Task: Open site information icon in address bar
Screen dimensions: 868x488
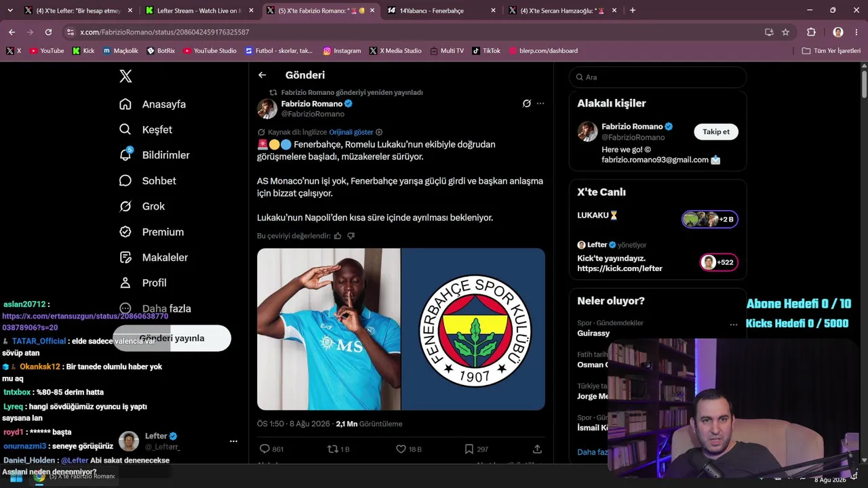Action: click(71, 32)
